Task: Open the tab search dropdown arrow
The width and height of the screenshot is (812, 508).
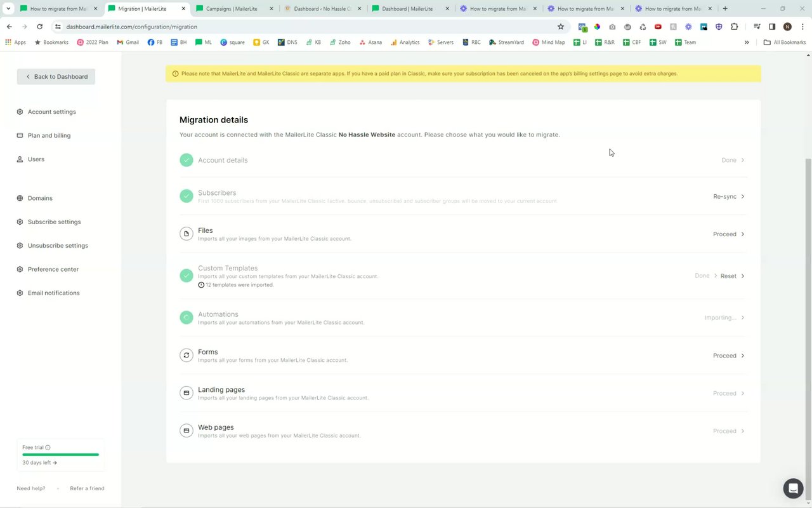Action: 8,9
